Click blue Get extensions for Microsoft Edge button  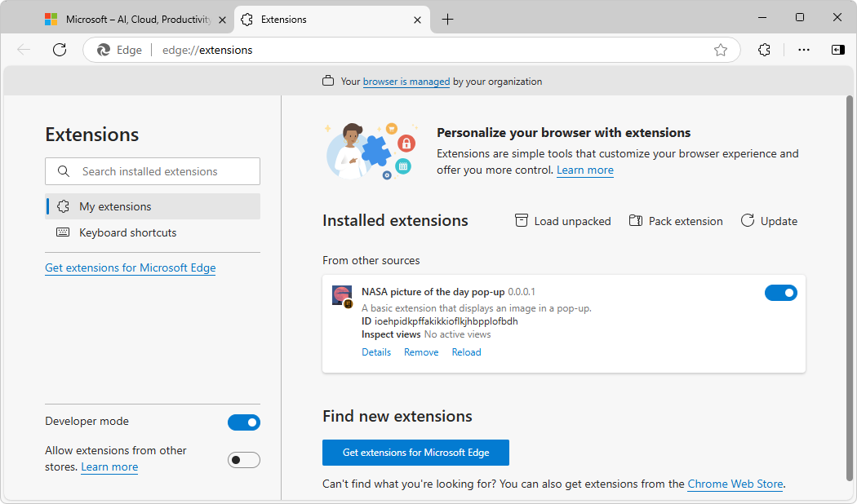click(415, 453)
